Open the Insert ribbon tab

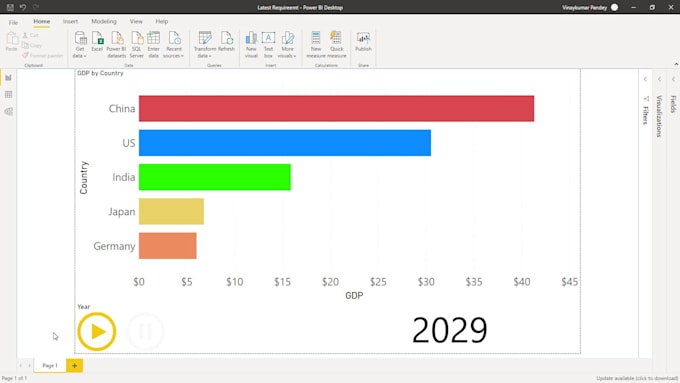[x=70, y=21]
